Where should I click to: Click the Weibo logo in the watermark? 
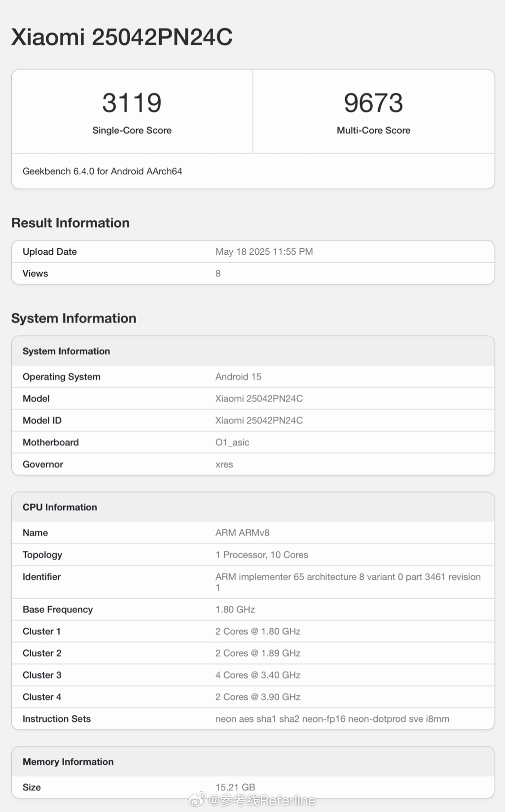[x=197, y=800]
